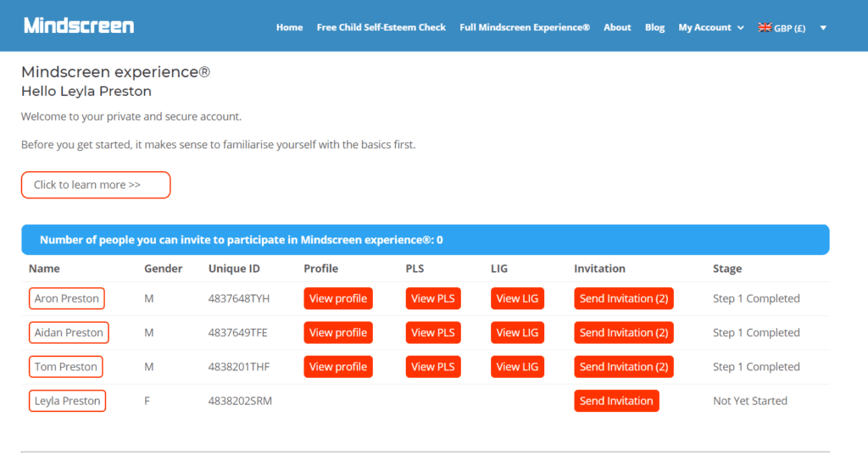Click the Profile column header
Screen dimensions: 868x455
(x=320, y=269)
